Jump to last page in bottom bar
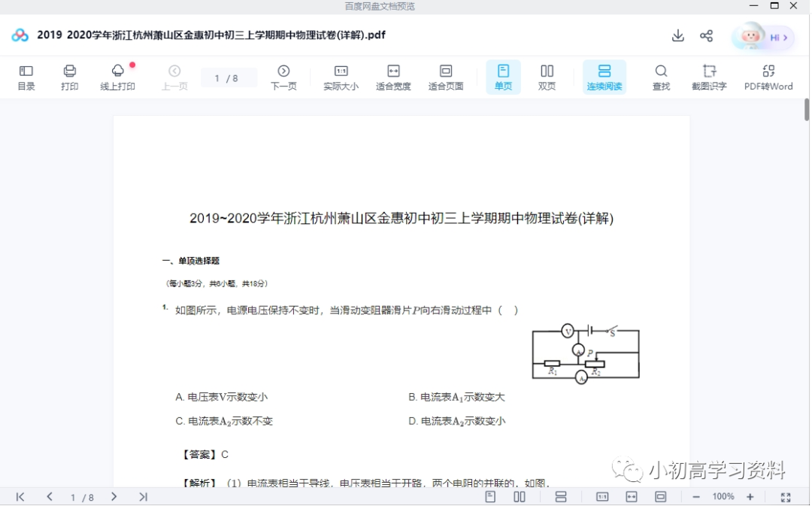Viewport: 812px width, 506px height. 144,497
